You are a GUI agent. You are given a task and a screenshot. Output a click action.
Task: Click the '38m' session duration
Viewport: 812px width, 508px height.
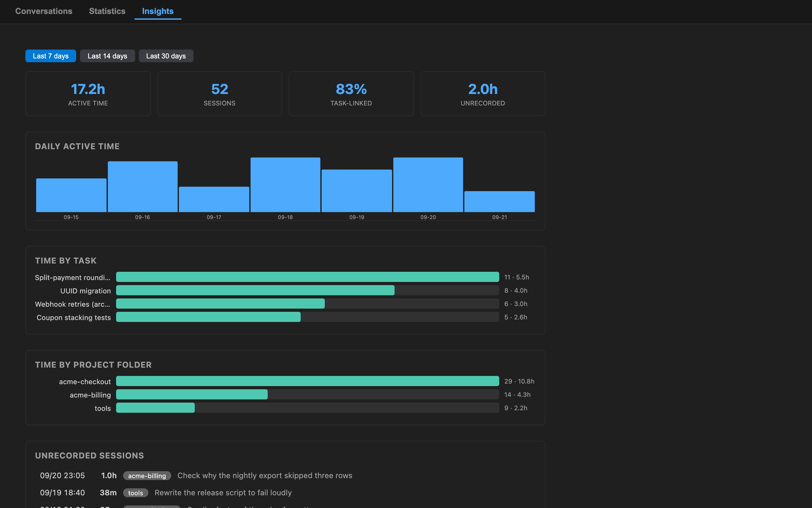click(108, 492)
